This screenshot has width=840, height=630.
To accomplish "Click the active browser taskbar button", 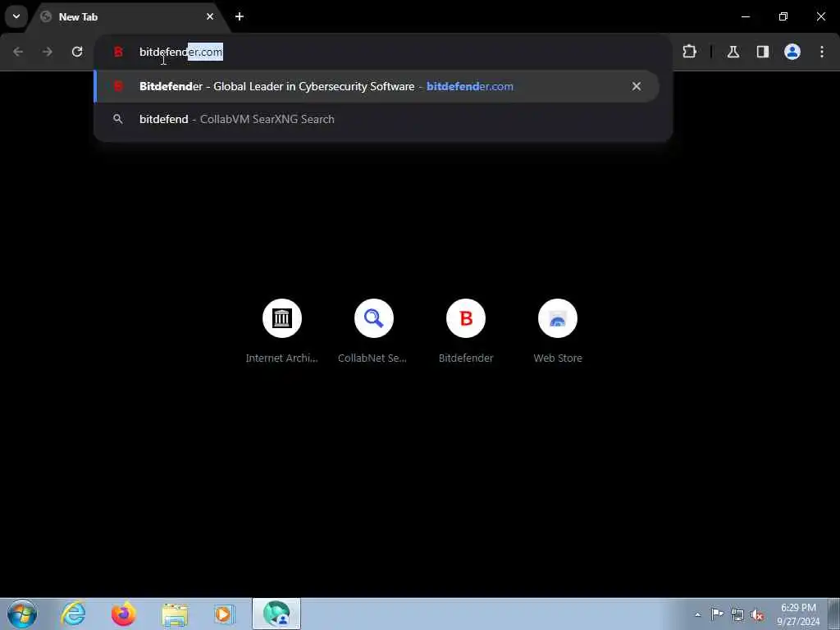I will [x=276, y=614].
